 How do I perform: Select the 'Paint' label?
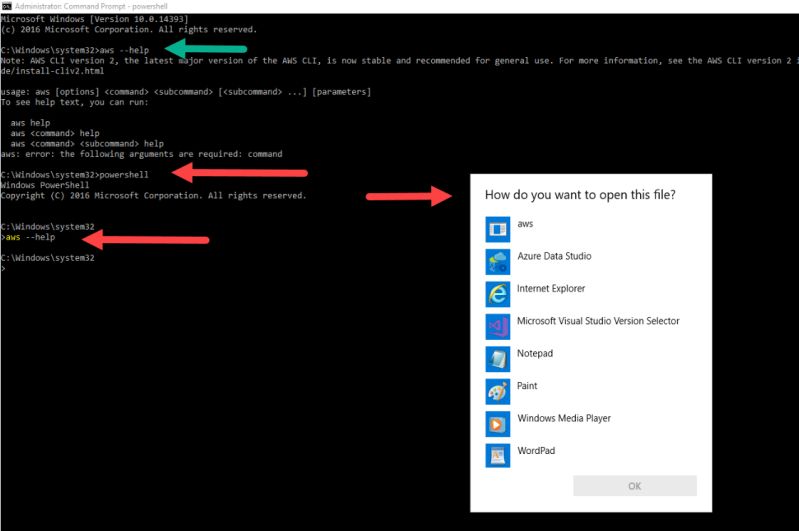click(527, 386)
